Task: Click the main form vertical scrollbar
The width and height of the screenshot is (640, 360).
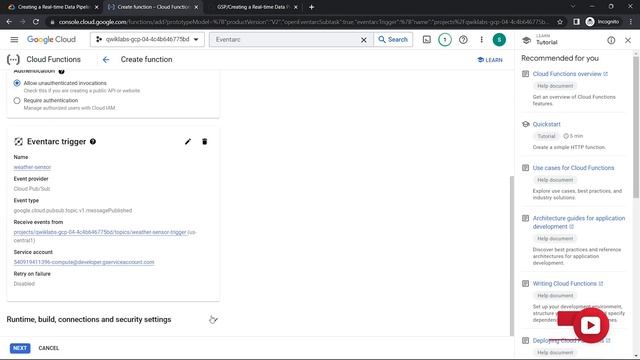Action: click(511, 255)
